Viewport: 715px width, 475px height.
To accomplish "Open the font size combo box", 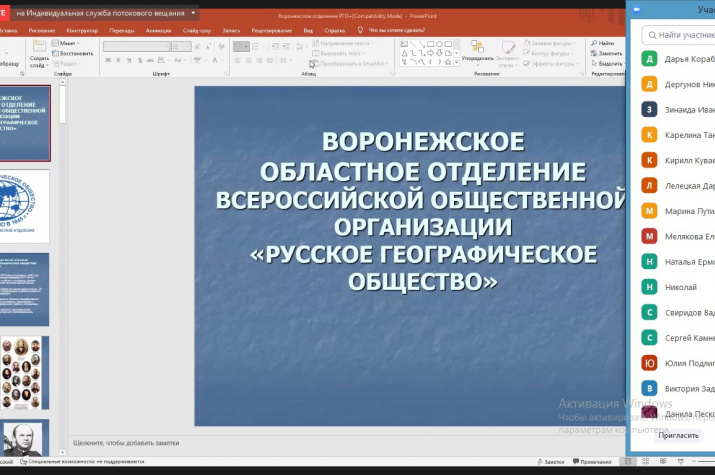I will (181, 46).
